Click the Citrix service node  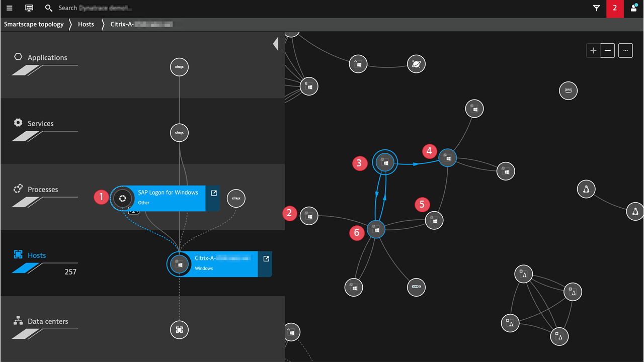(179, 133)
